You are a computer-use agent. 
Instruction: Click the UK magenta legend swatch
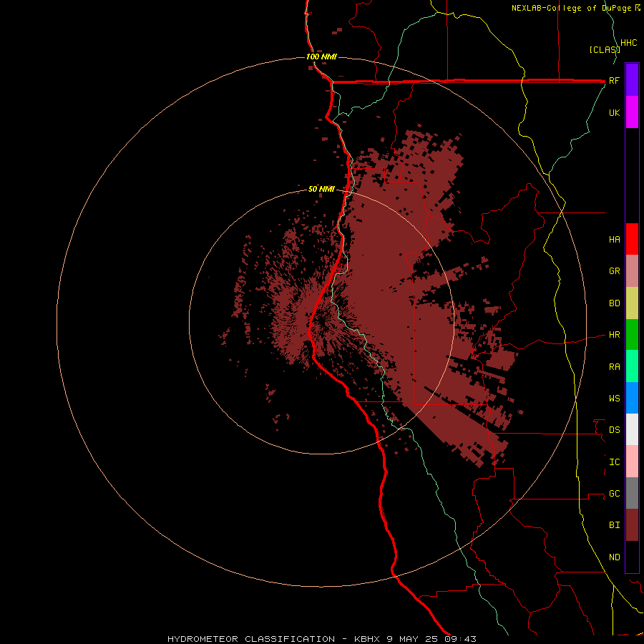(x=632, y=112)
